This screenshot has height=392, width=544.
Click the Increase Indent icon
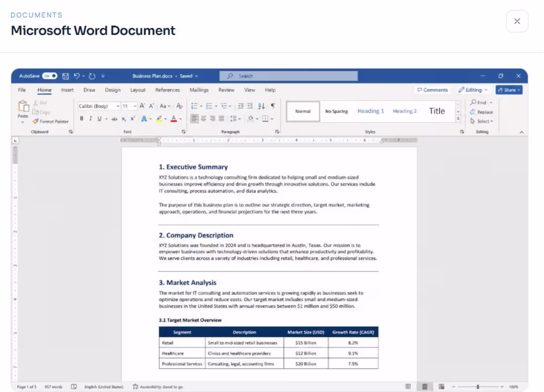(x=250, y=106)
